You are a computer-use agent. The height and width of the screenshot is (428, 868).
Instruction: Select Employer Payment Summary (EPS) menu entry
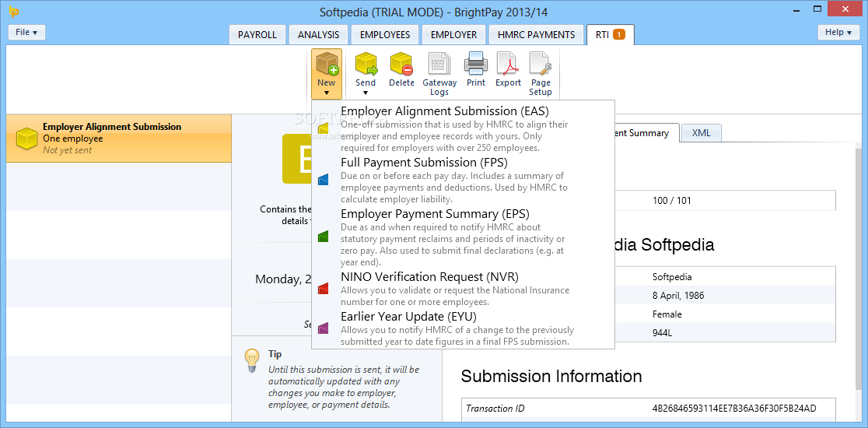click(463, 237)
